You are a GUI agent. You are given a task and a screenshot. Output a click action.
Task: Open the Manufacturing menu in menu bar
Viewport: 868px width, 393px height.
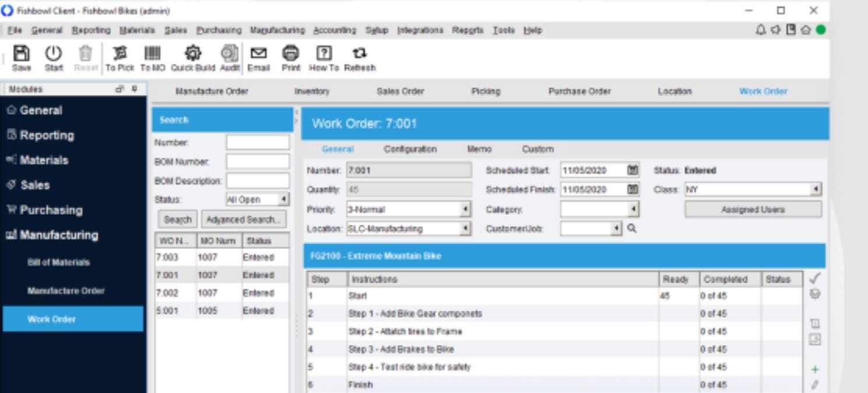(x=277, y=30)
